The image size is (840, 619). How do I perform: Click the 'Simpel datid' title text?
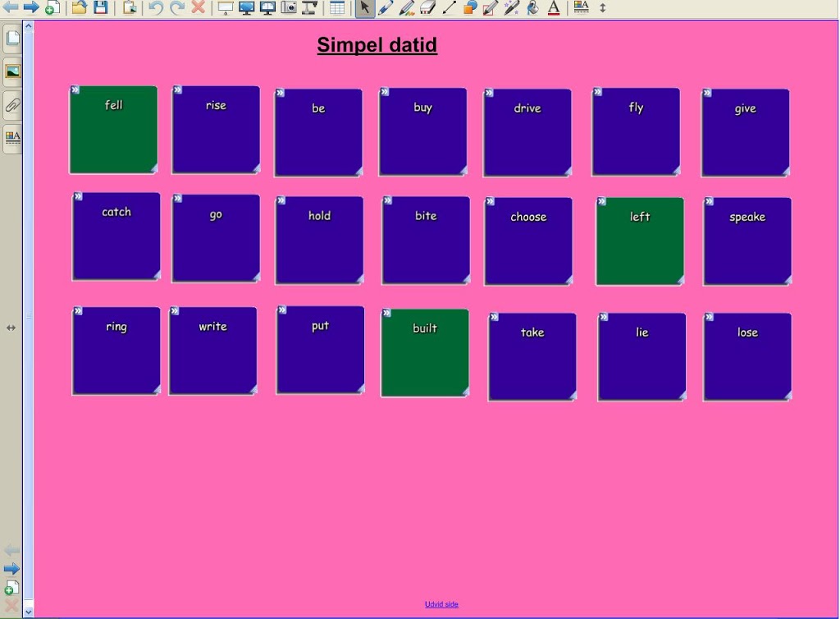click(377, 45)
